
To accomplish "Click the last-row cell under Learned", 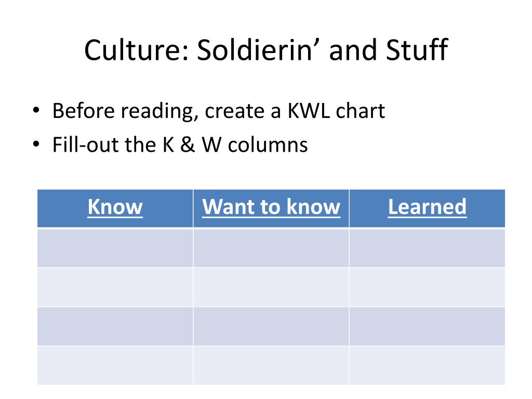I will click(427, 365).
